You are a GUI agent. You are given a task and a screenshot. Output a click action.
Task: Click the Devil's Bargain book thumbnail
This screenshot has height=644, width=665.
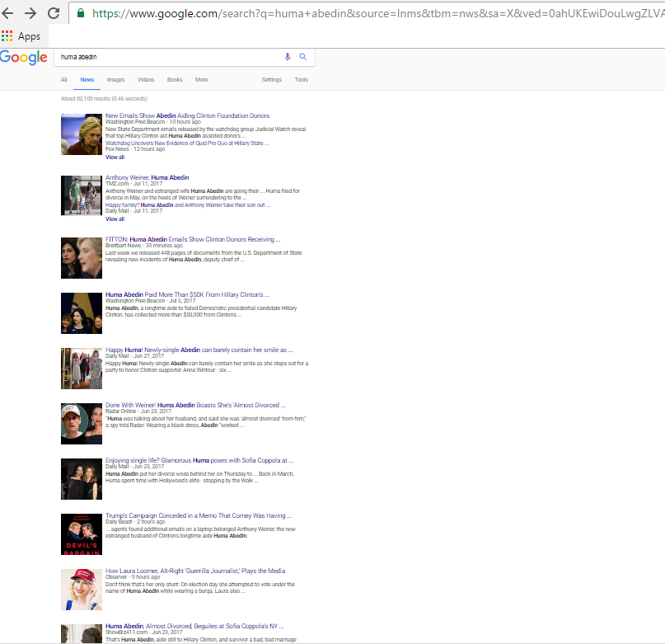[x=81, y=534]
